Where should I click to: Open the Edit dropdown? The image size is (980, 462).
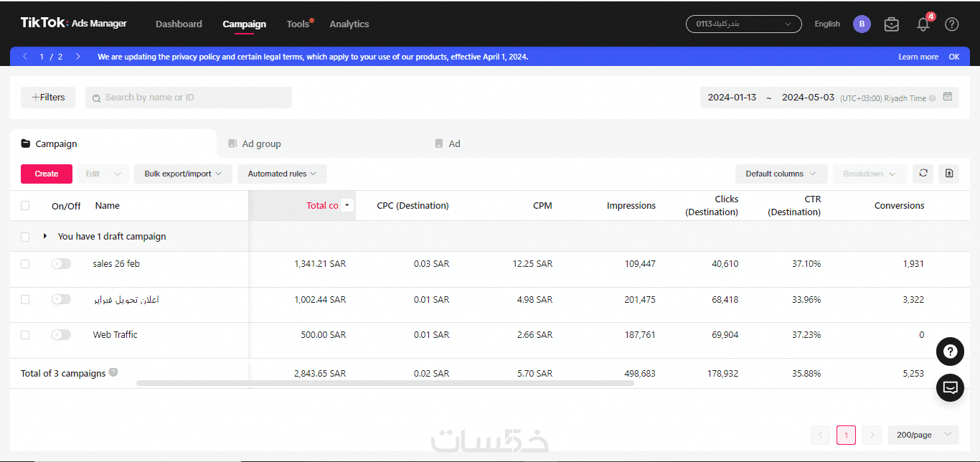103,174
